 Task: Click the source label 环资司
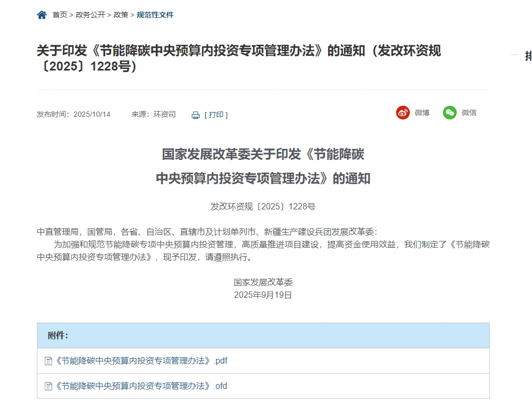165,114
